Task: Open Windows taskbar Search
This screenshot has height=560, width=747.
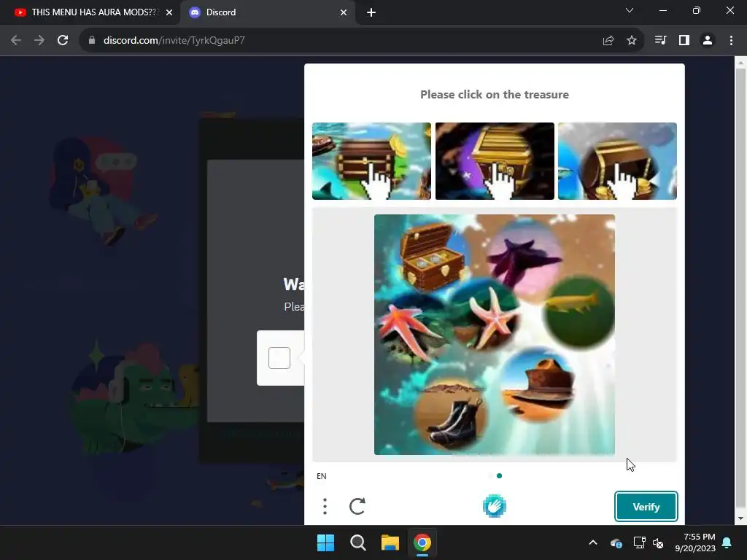Action: click(x=357, y=542)
